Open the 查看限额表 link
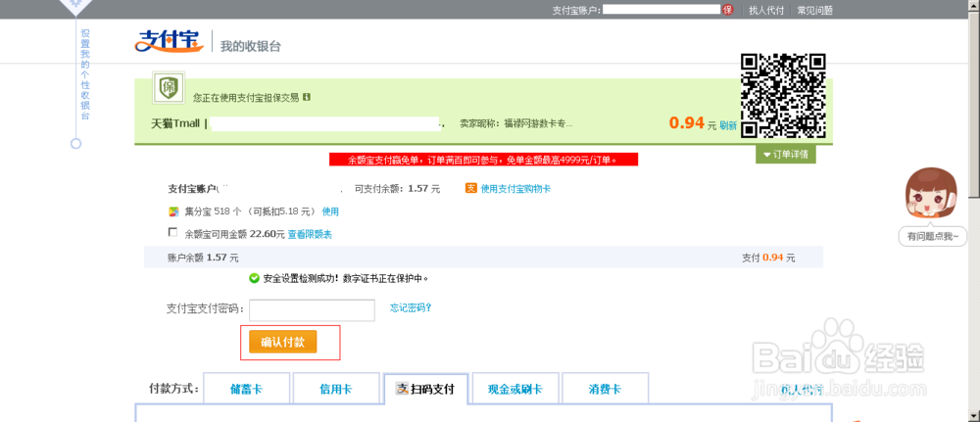The width and height of the screenshot is (980, 422). [x=310, y=235]
